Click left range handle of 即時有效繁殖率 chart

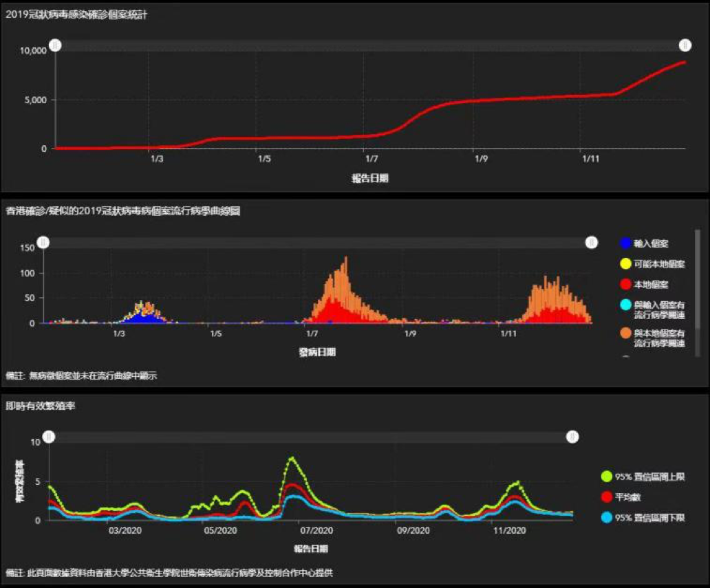pos(49,437)
